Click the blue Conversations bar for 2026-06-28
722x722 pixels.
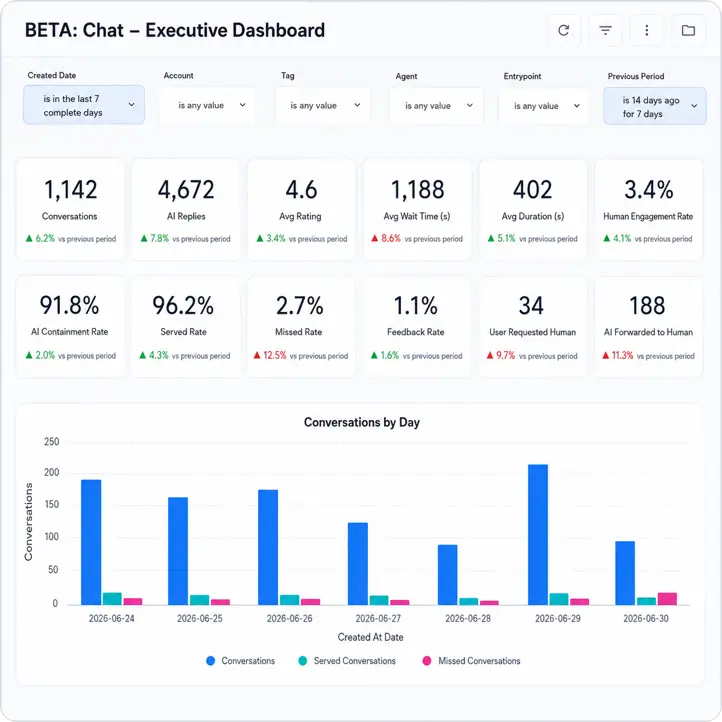(448, 575)
